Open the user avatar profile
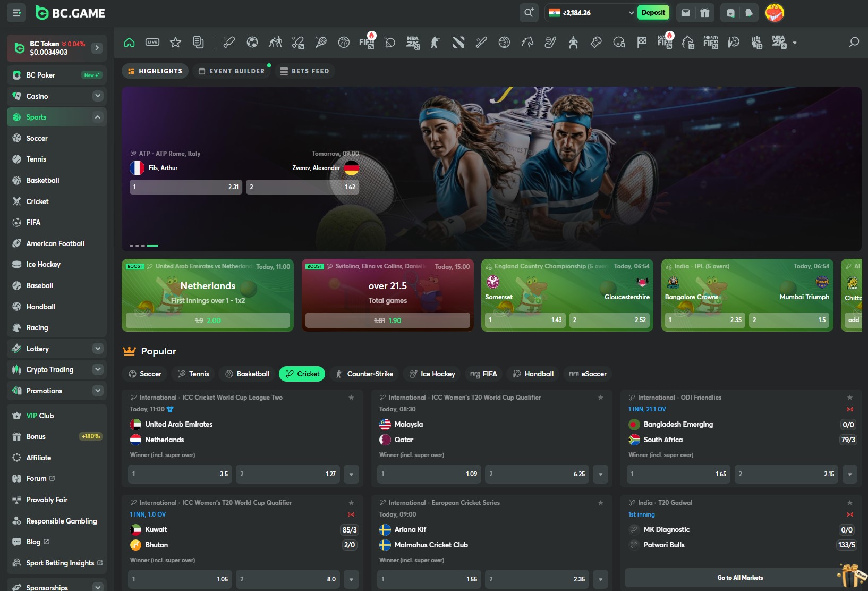The width and height of the screenshot is (868, 591). (x=775, y=13)
